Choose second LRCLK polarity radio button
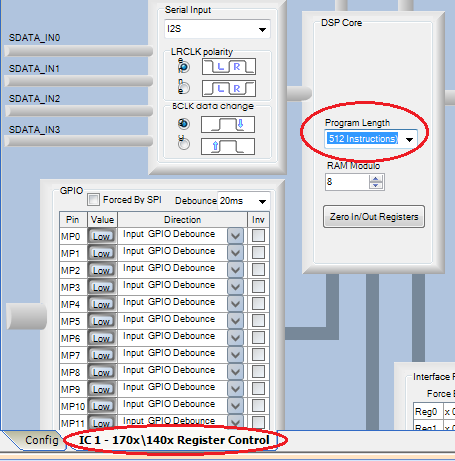The width and height of the screenshot is (455, 461). pos(184,88)
